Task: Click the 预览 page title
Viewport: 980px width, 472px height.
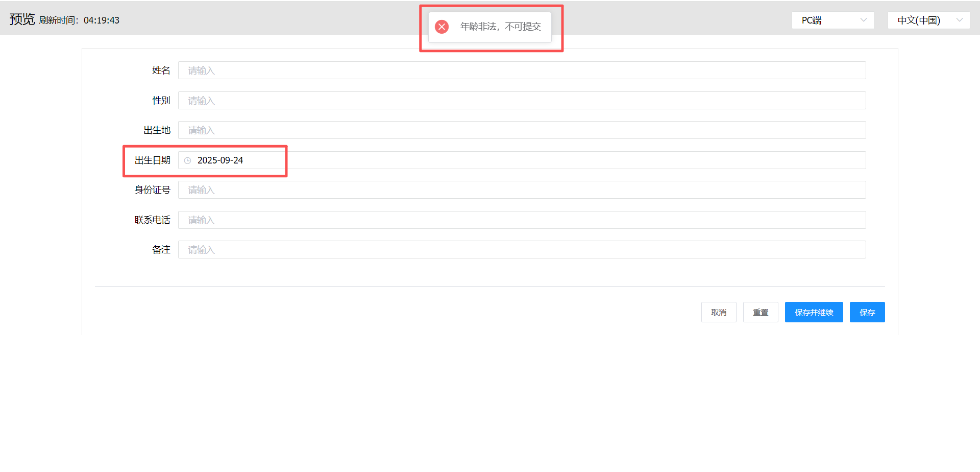Action: point(22,19)
